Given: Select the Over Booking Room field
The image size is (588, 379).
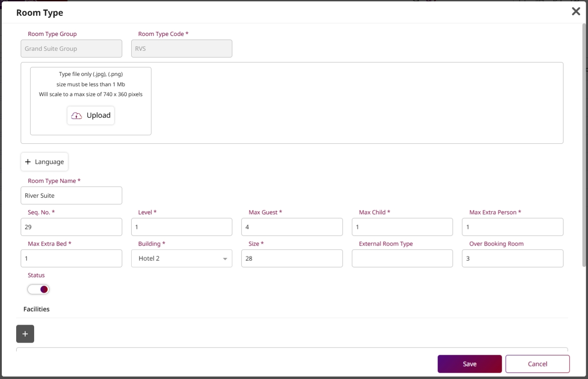Looking at the screenshot, I should (x=512, y=259).
